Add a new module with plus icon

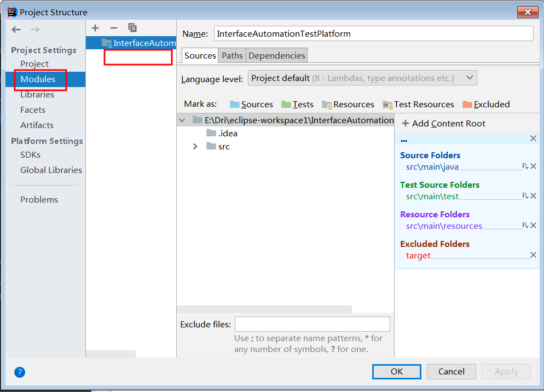[x=95, y=28]
